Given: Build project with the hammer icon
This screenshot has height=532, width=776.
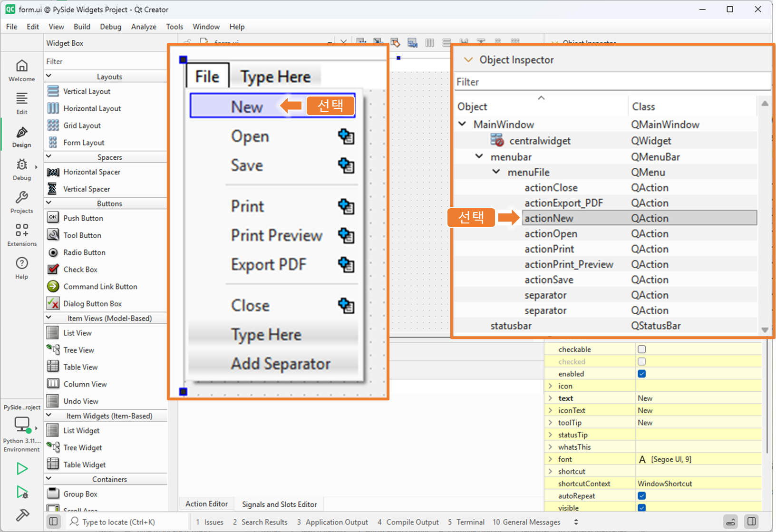Looking at the screenshot, I should [22, 515].
